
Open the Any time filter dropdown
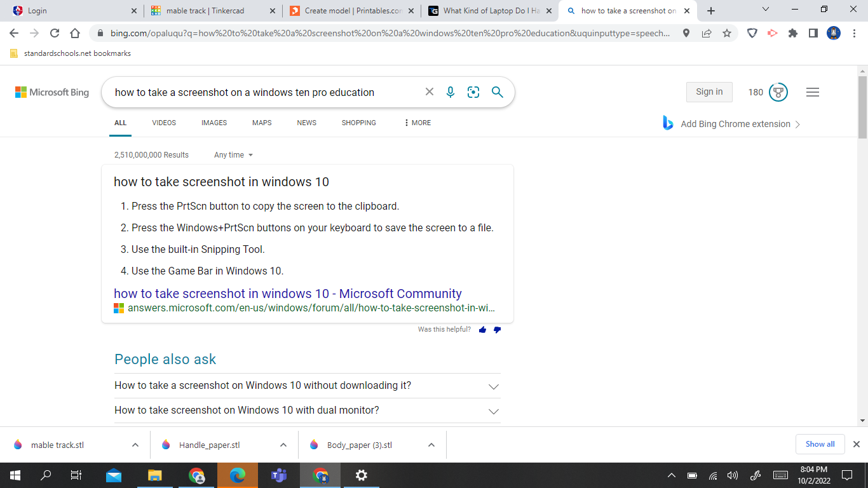pos(233,155)
